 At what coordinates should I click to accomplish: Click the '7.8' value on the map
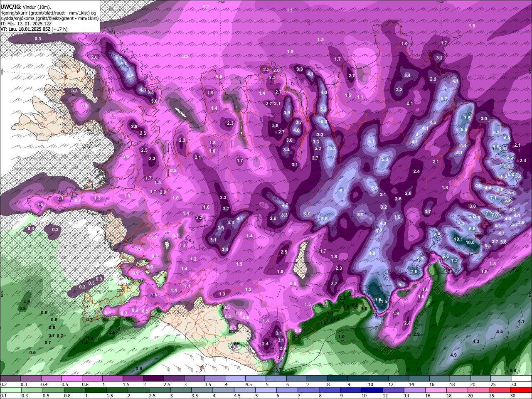(x=414, y=271)
